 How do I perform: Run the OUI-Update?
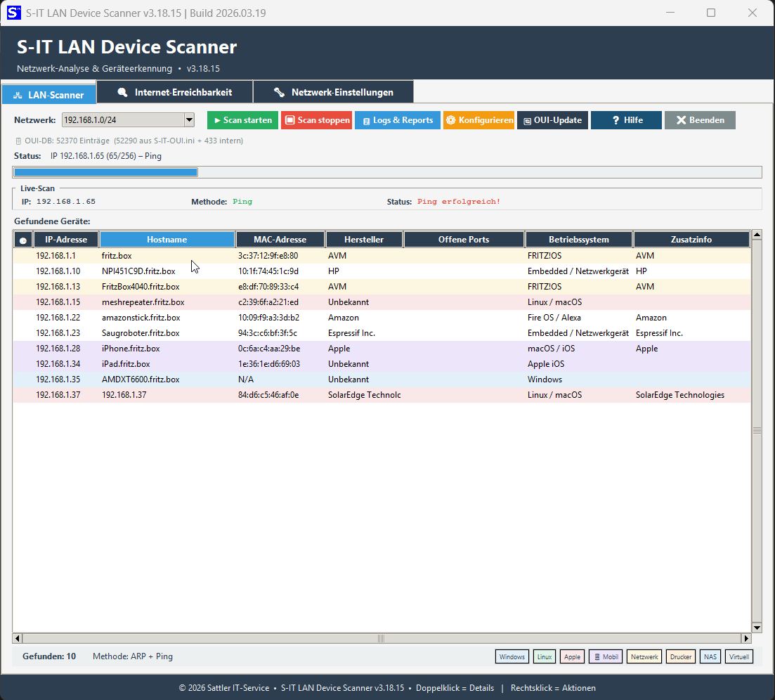[x=552, y=120]
